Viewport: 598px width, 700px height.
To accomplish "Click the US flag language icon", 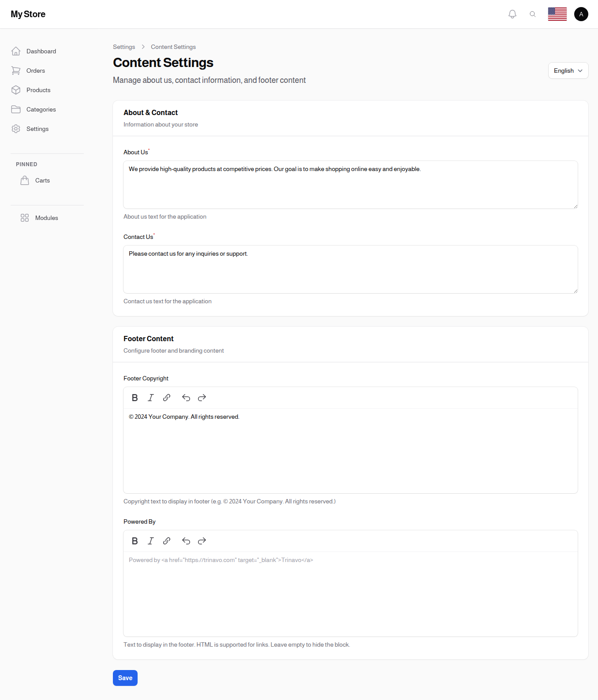I will 557,14.
